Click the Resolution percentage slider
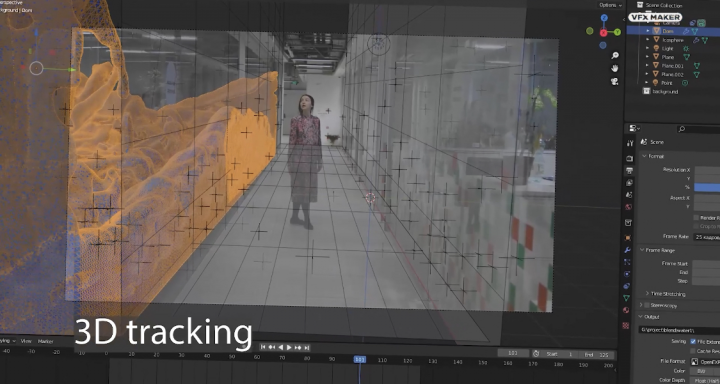Screen dimensions: 720x384 pos(707,187)
